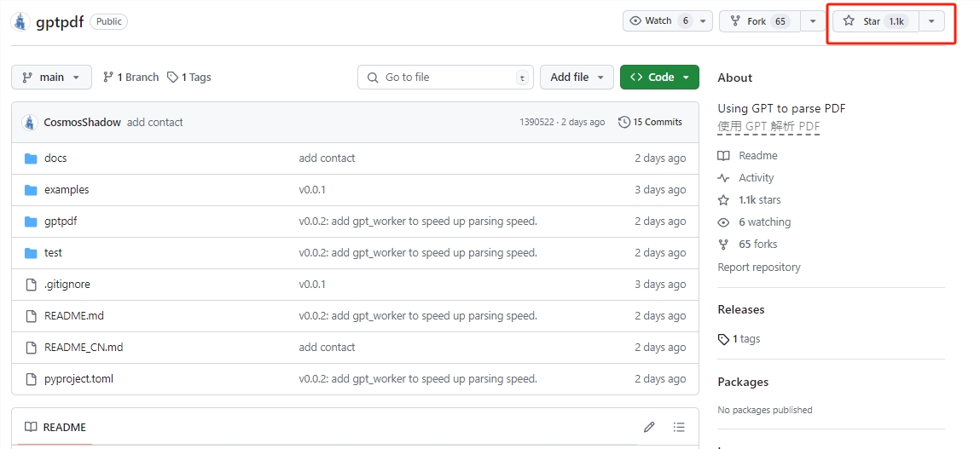
Task: View the 1 Tags link
Action: click(188, 78)
